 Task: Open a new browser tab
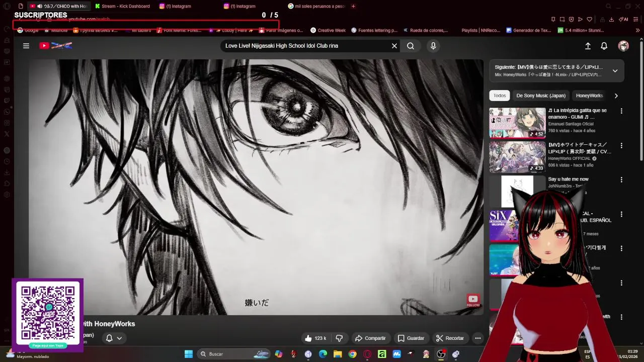tap(353, 6)
